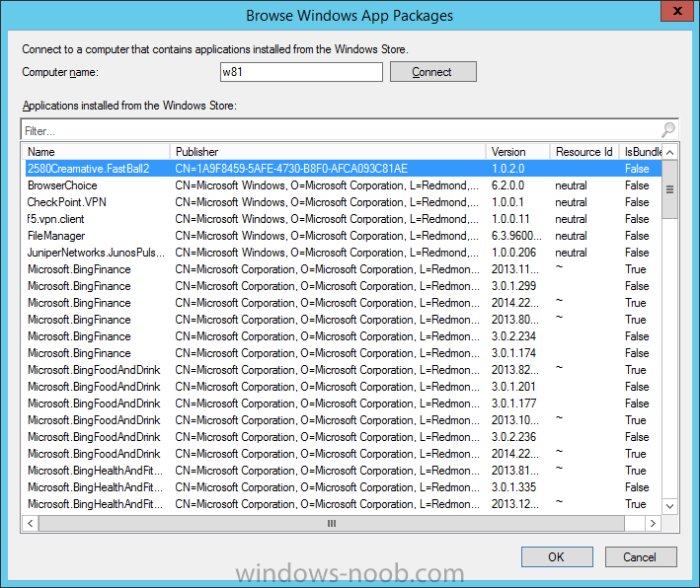This screenshot has width=700, height=588.
Task: Click the vertical scrollbar thumb
Action: (x=669, y=189)
